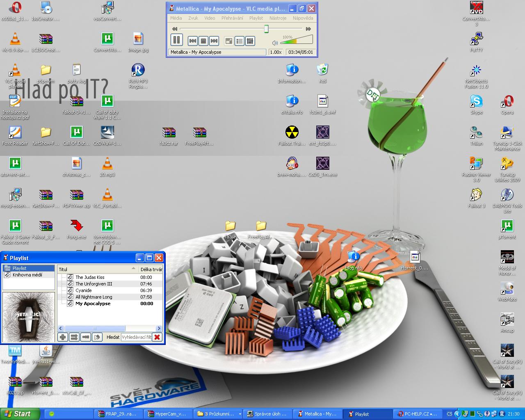Select the Radmin Viewer 3.0 icon
Image resolution: width=525 pixels, height=420 pixels.
pyautogui.click(x=477, y=169)
